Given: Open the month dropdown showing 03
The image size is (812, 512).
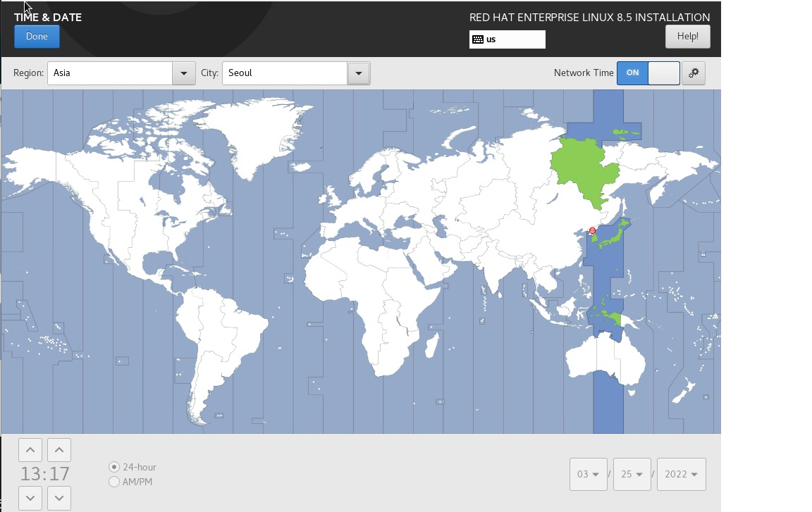Looking at the screenshot, I should click(x=588, y=474).
